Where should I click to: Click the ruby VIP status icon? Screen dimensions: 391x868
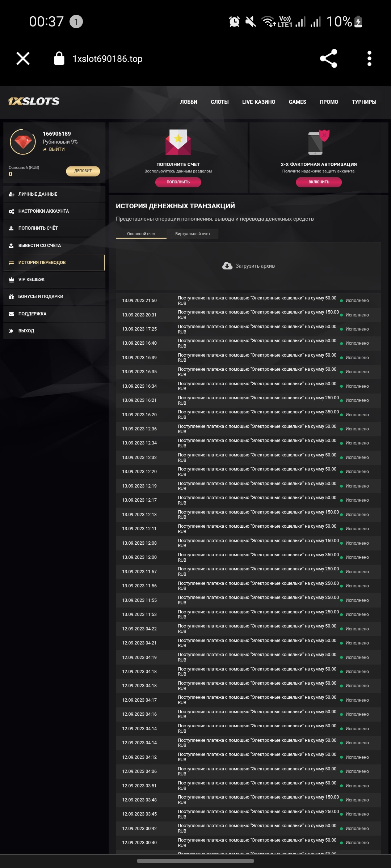23,142
